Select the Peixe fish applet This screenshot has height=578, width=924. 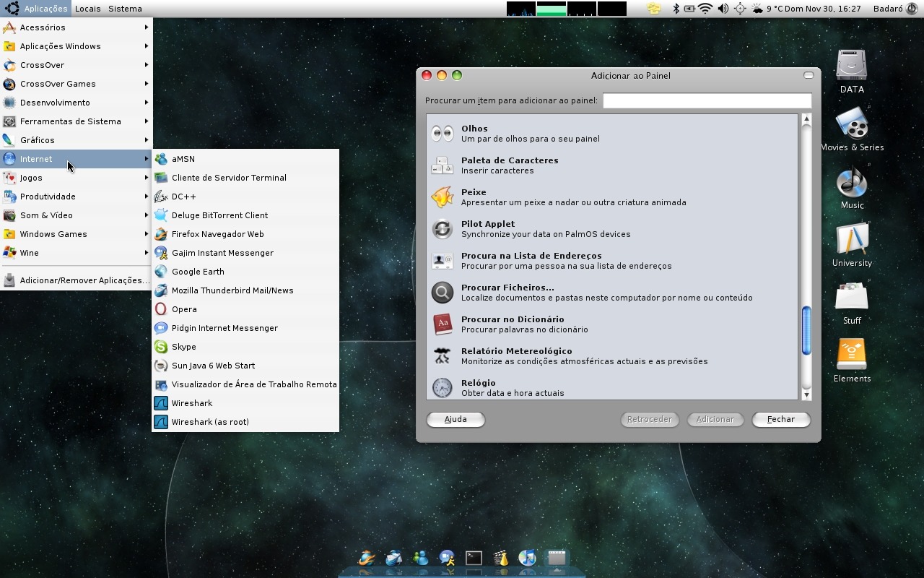tap(612, 197)
